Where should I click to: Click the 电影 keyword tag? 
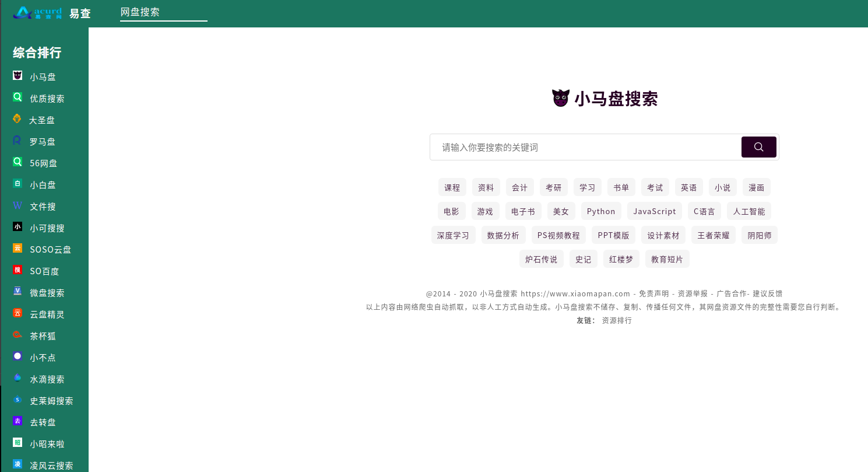[451, 211]
